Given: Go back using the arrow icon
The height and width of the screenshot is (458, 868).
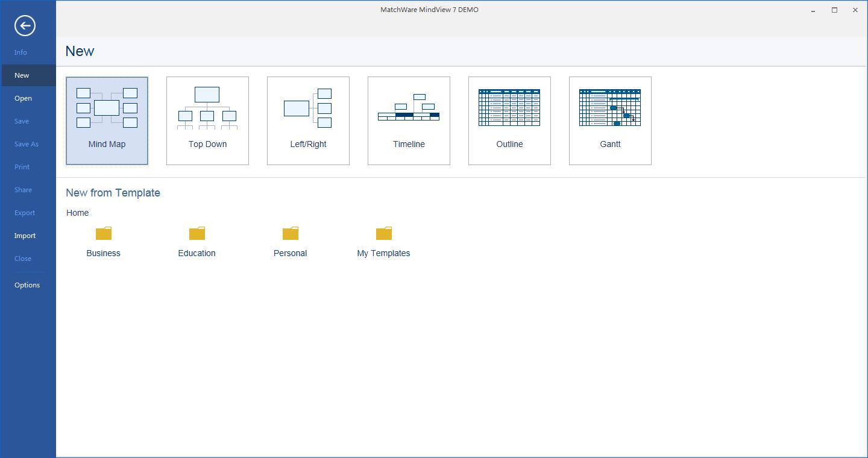Looking at the screenshot, I should pyautogui.click(x=25, y=25).
